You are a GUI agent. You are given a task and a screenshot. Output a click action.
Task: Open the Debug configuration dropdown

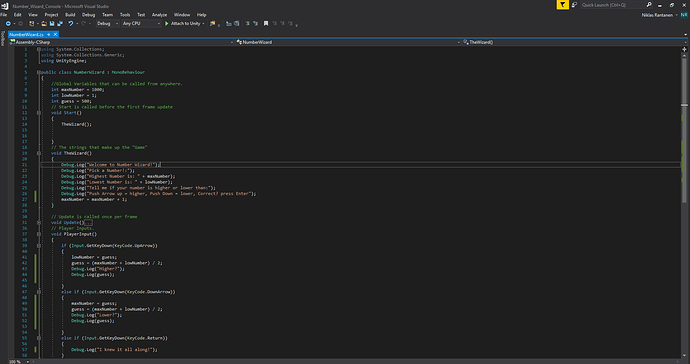[107, 23]
